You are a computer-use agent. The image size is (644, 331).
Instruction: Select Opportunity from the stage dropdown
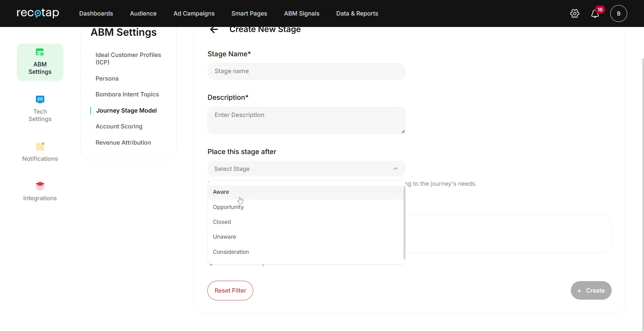tap(228, 207)
